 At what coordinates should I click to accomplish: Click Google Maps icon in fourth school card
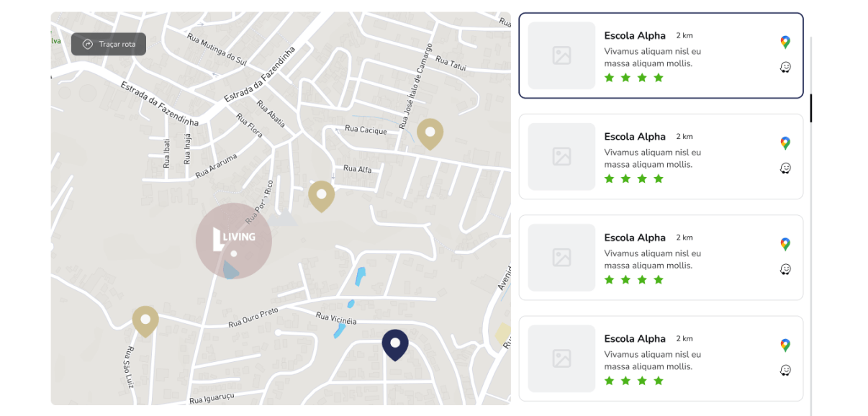(x=785, y=345)
